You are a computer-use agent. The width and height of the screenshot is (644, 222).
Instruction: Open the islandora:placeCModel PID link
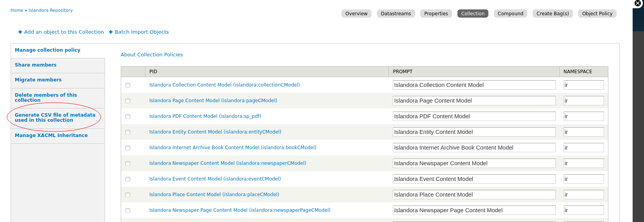[214, 195]
